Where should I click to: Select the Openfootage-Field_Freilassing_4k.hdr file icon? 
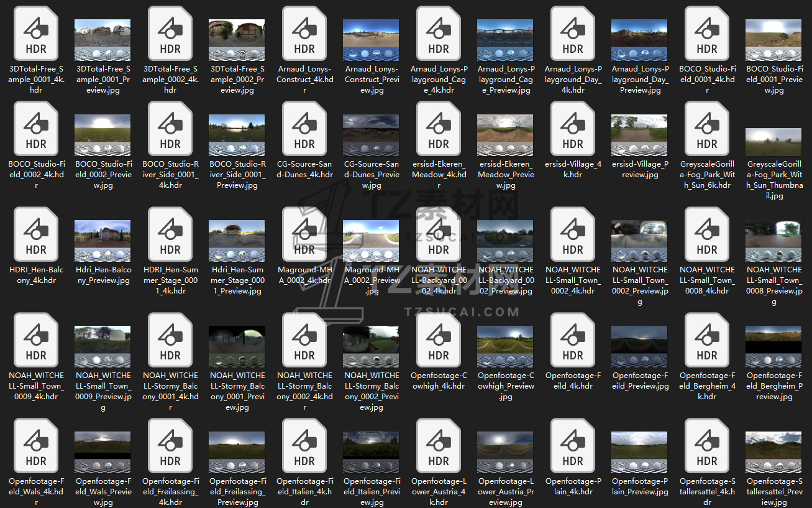click(x=170, y=446)
